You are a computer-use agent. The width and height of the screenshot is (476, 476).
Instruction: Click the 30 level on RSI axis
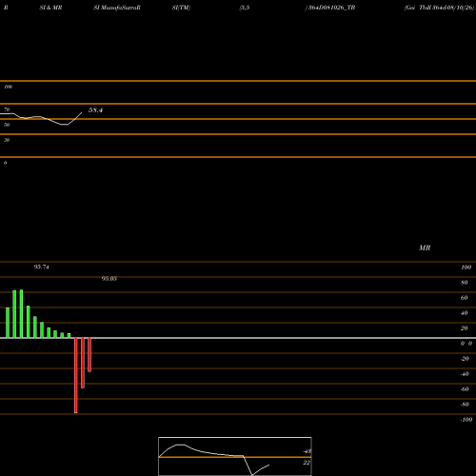[7, 140]
